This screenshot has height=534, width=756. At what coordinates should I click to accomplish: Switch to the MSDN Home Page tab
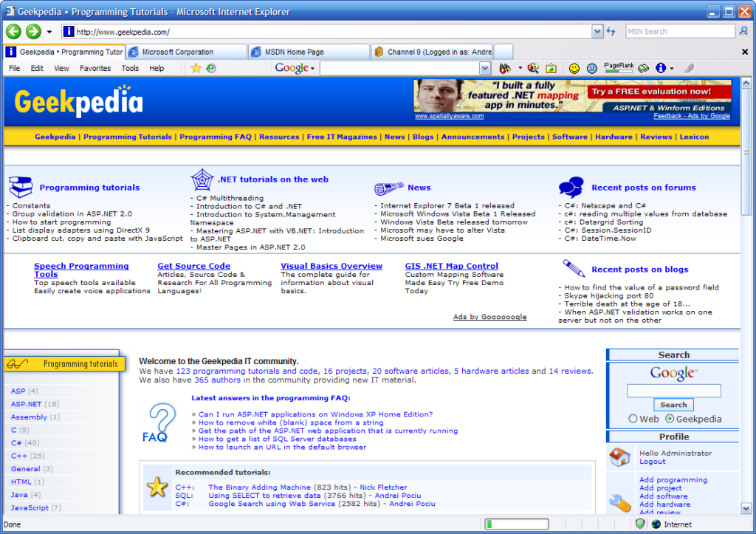click(309, 52)
